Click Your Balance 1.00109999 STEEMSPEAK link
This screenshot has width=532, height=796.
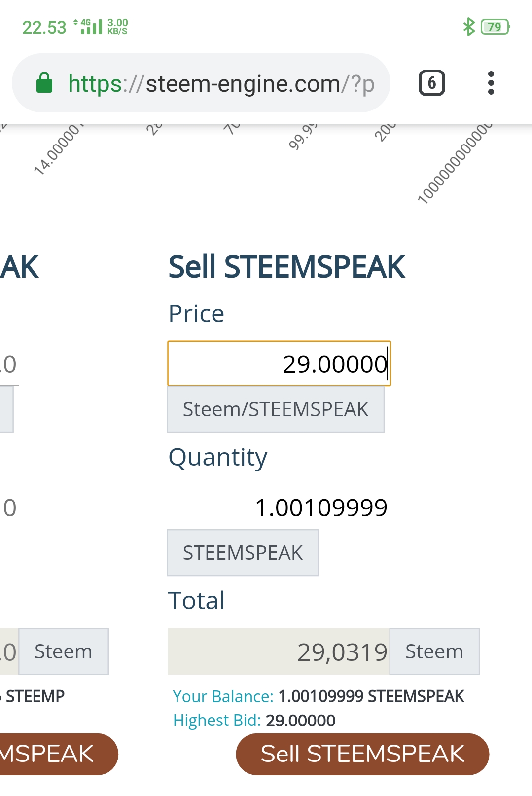pyautogui.click(x=319, y=696)
